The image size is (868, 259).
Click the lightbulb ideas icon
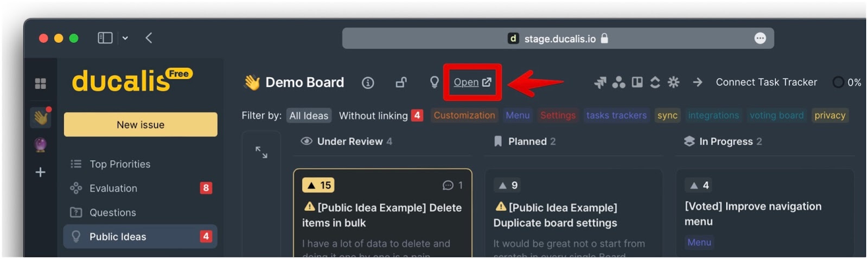[434, 82]
